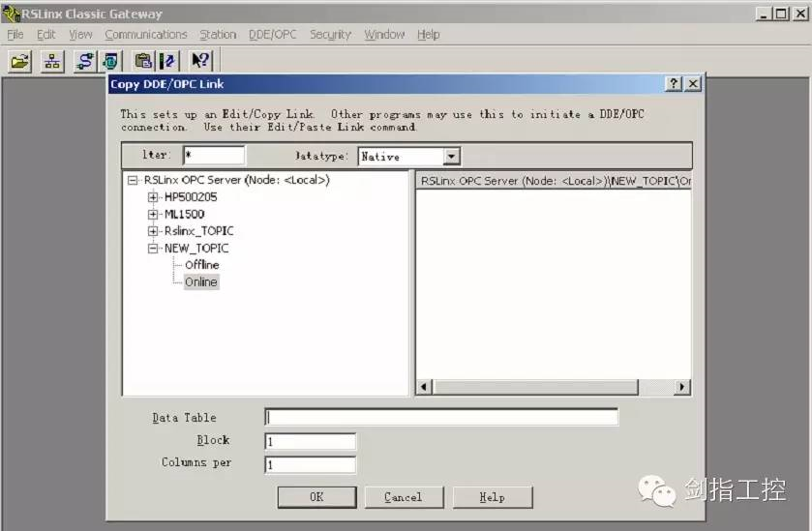Select the NEW_TOPIC tree item

(196, 249)
